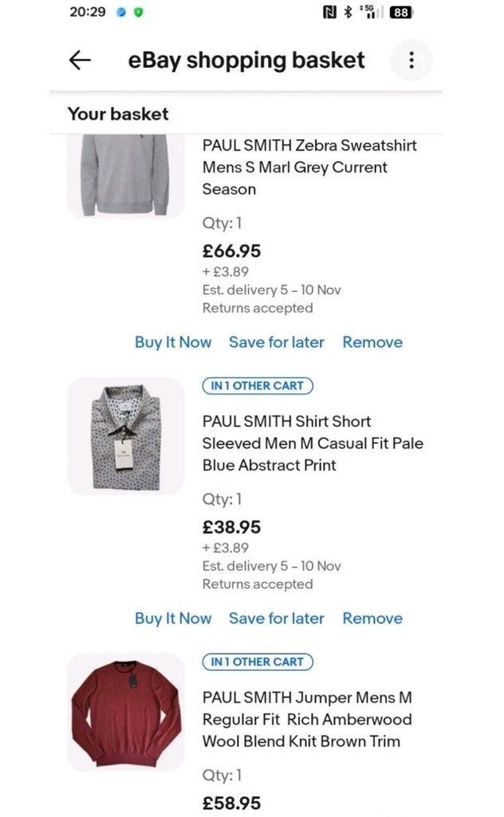Buy It Now the Short Sleeved Shirt
504x817 pixels.
173,618
